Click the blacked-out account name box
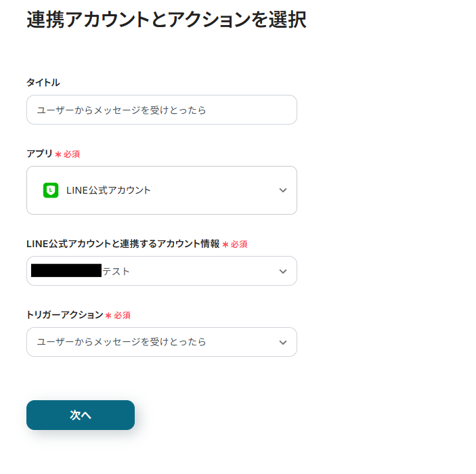 pos(66,270)
